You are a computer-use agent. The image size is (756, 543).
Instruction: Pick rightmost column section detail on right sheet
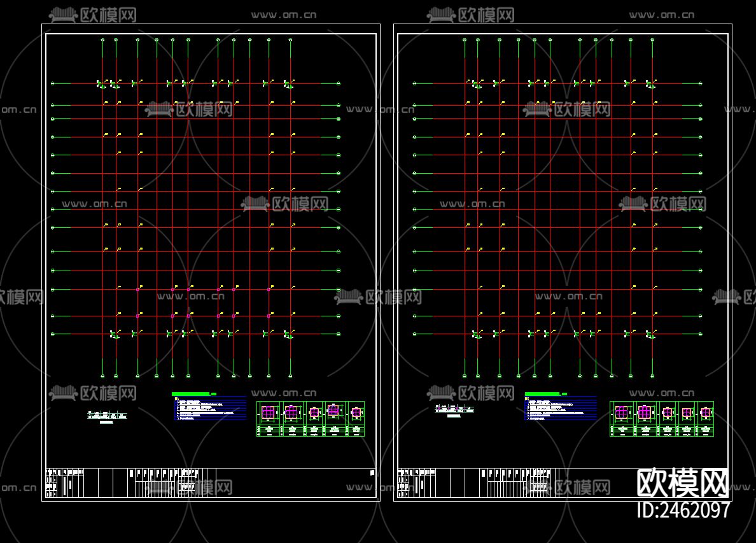[705, 413]
